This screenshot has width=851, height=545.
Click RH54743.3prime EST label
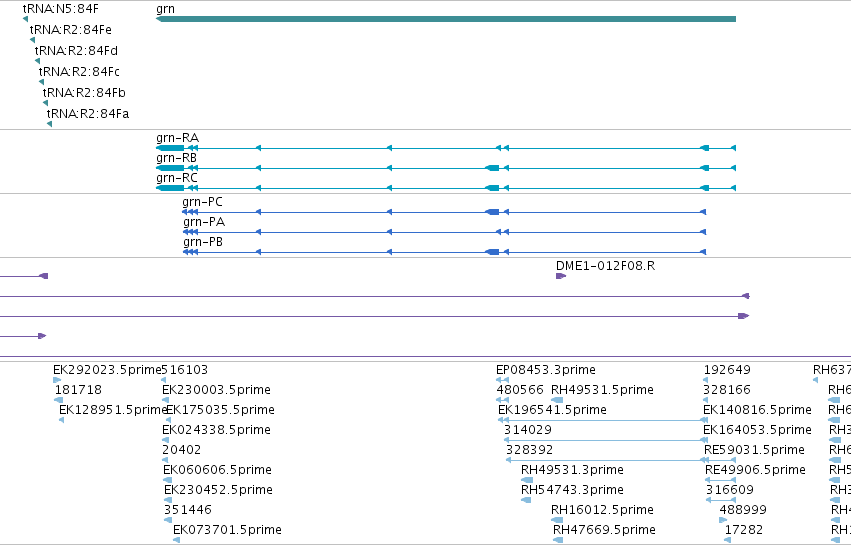click(x=573, y=490)
